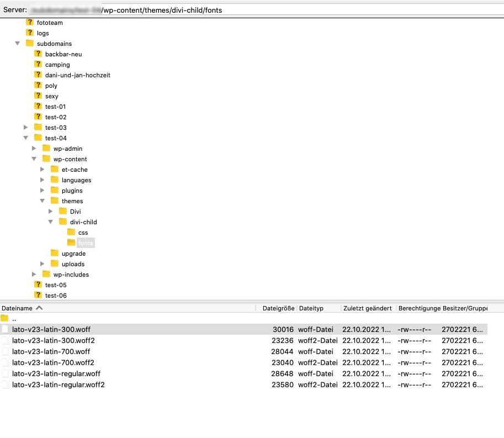This screenshot has width=504, height=438.
Task: Click the question-mark folder icon for test-06
Action: (38, 295)
